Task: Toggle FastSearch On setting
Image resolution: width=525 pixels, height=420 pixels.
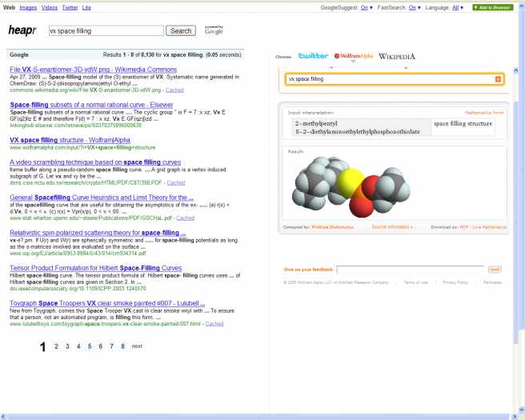Action: 412,7
